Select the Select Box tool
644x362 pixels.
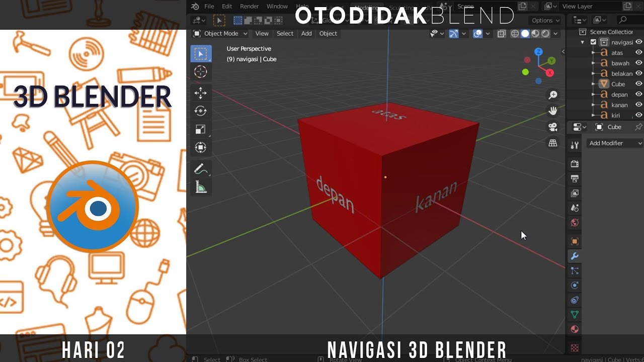click(201, 54)
